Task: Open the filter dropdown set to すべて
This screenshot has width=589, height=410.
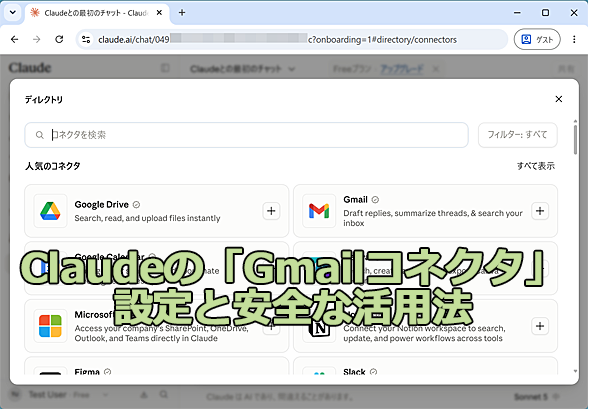Action: pos(517,135)
